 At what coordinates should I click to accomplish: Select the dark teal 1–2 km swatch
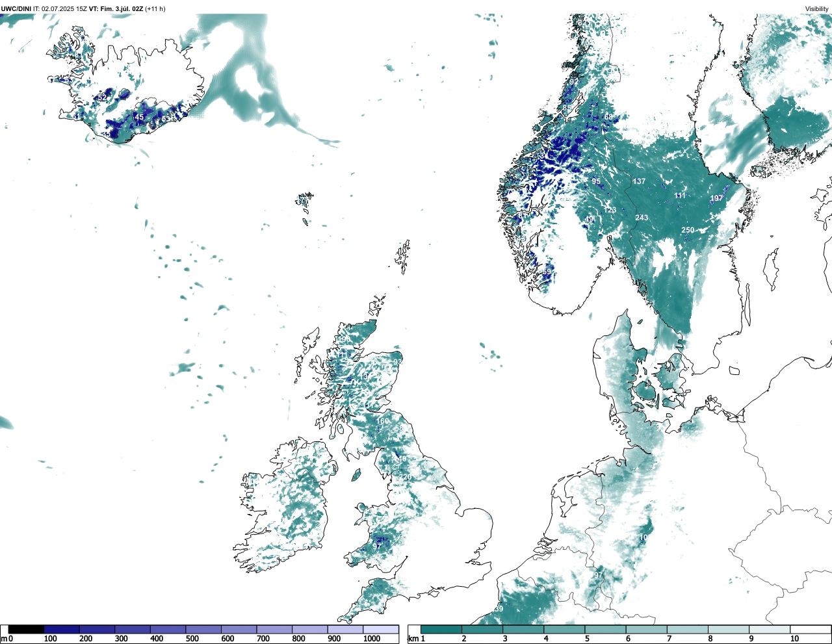point(441,629)
